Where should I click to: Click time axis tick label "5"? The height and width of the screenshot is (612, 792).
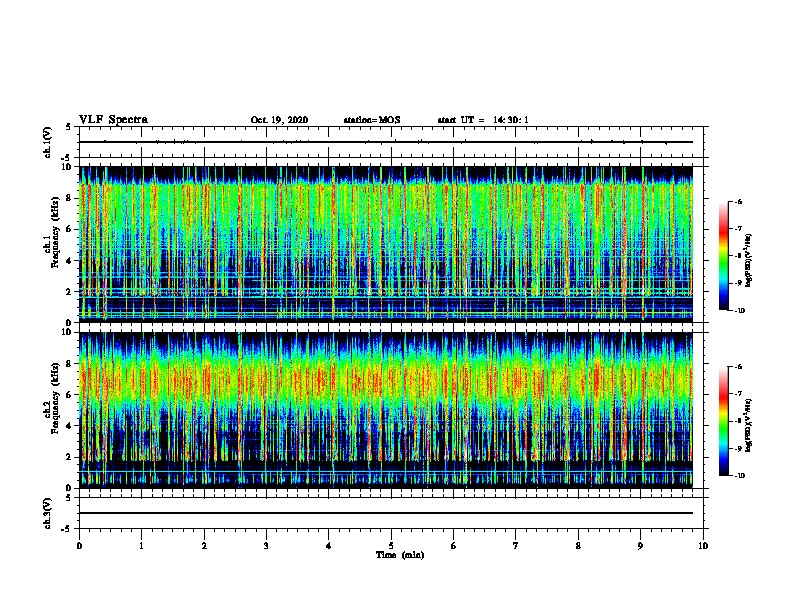pos(391,546)
